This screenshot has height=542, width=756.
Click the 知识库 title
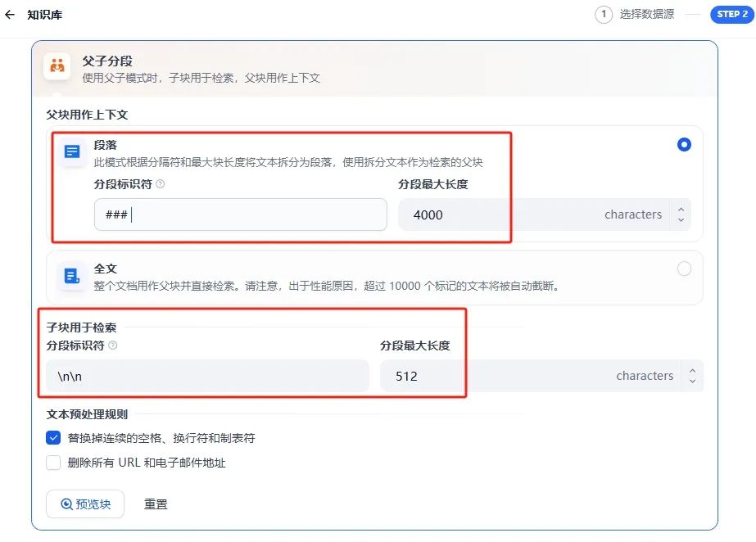[x=43, y=14]
